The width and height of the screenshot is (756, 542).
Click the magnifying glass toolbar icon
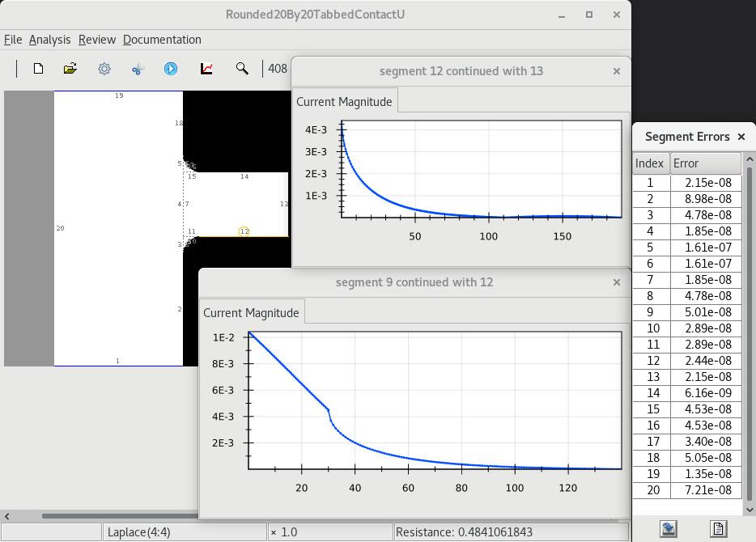[242, 69]
